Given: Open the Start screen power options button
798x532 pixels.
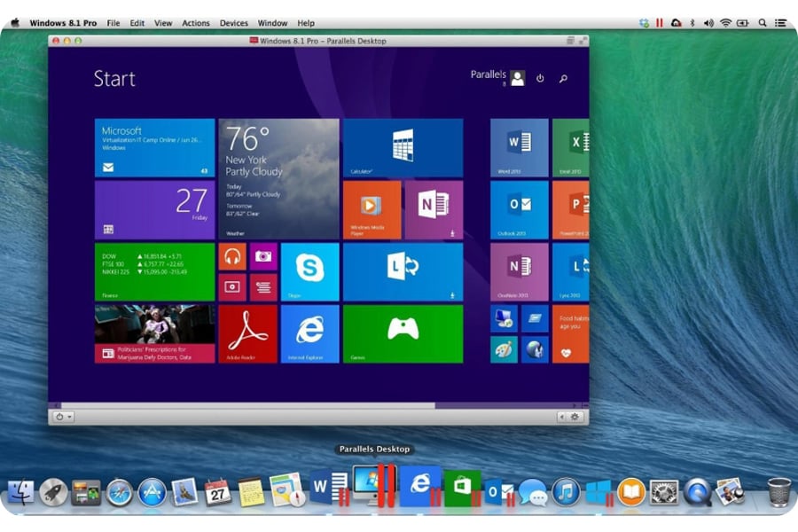Looking at the screenshot, I should 540,79.
